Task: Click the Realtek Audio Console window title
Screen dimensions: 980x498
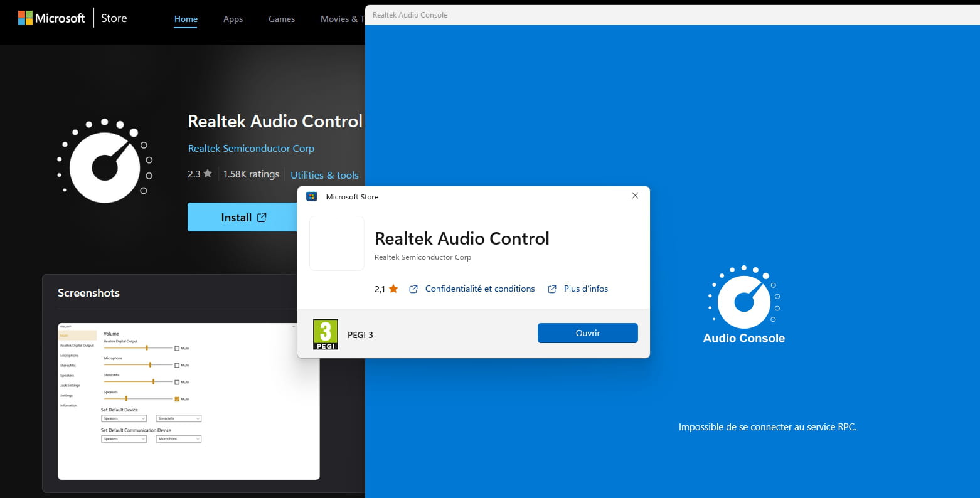Action: (x=410, y=15)
